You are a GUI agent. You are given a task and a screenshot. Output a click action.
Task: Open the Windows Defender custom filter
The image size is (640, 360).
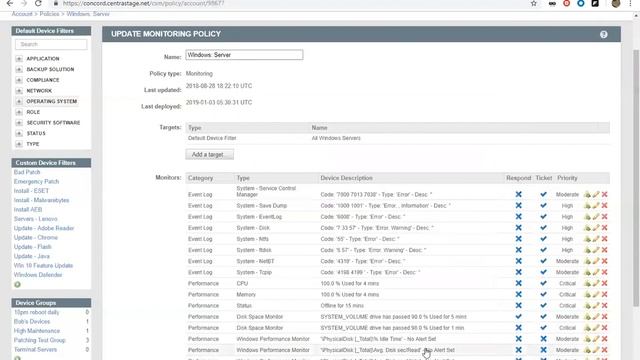[38, 275]
